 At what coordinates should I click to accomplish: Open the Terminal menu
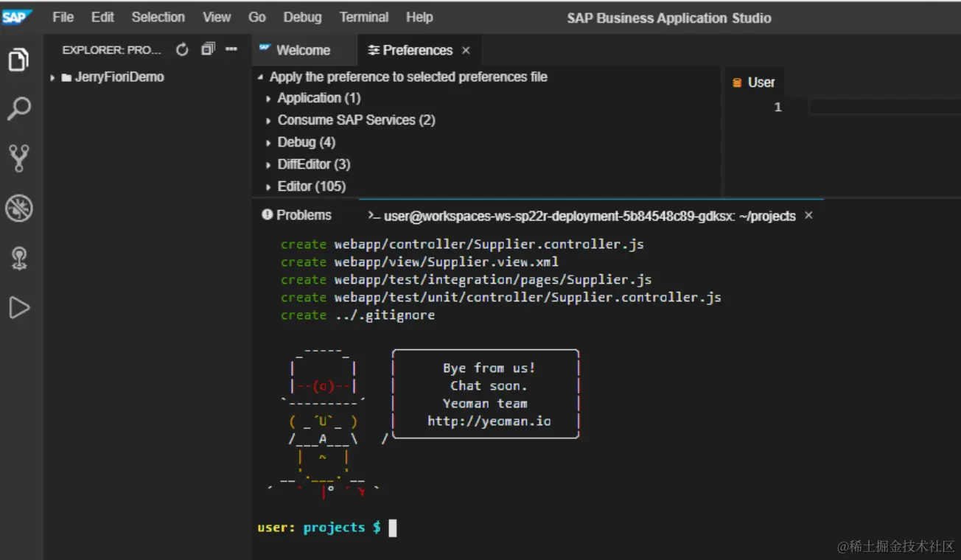364,17
